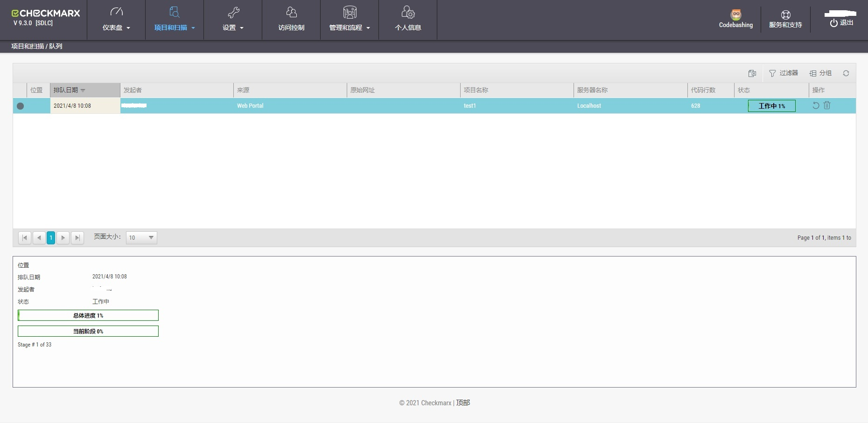
Task: Open the 过滤器 filter toggle
Action: (784, 73)
